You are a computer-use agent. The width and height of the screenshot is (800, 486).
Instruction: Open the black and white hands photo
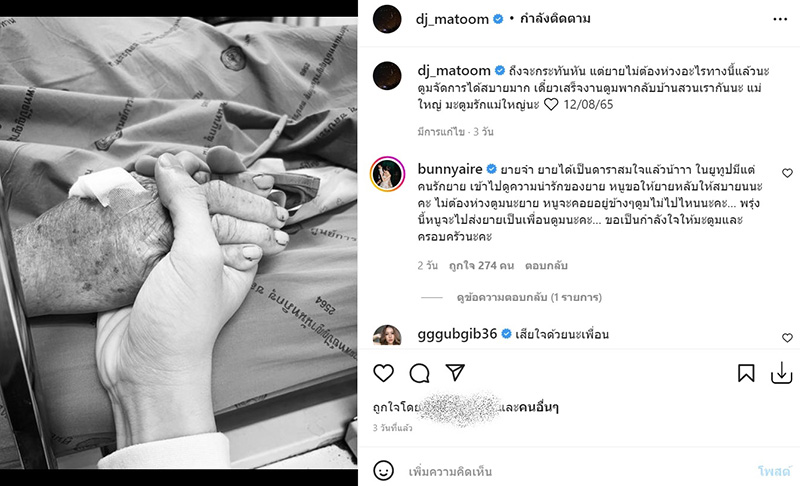[179, 243]
